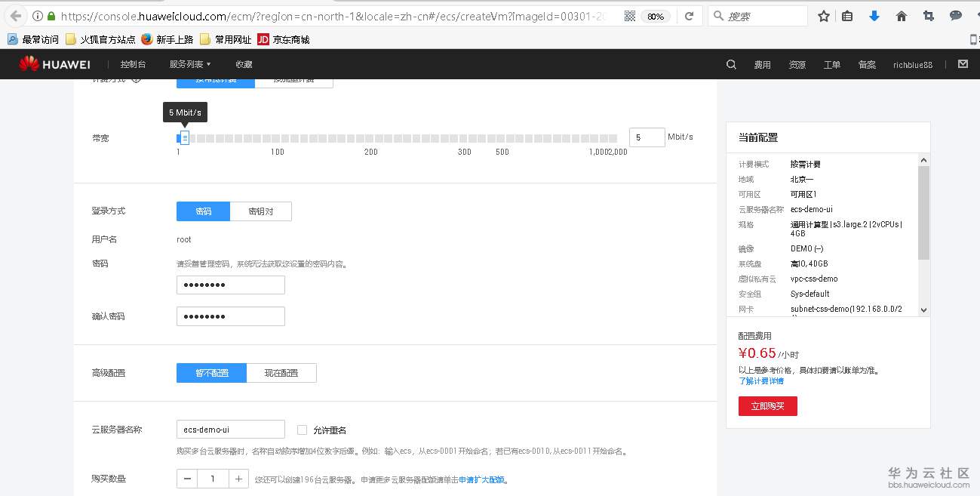The height and width of the screenshot is (496, 980).
Task: Switch login mode to 密钥对
Action: [260, 211]
